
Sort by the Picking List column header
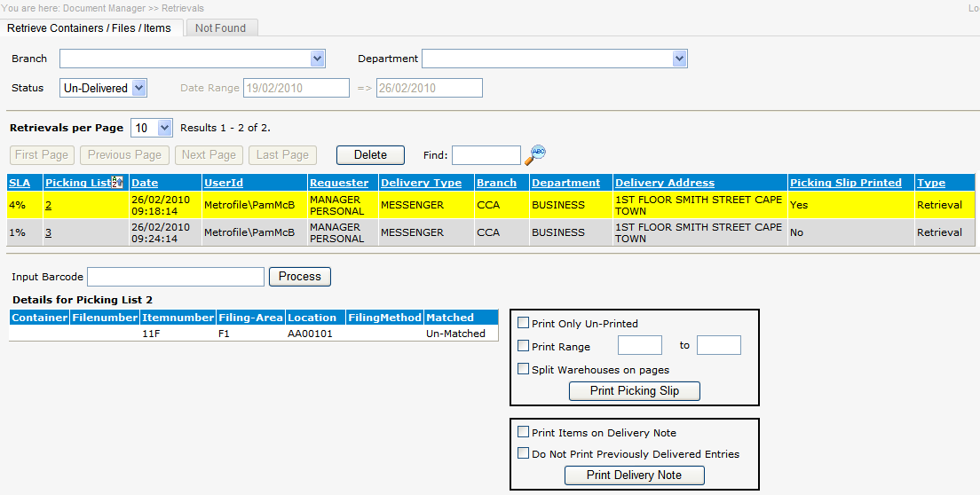[78, 183]
